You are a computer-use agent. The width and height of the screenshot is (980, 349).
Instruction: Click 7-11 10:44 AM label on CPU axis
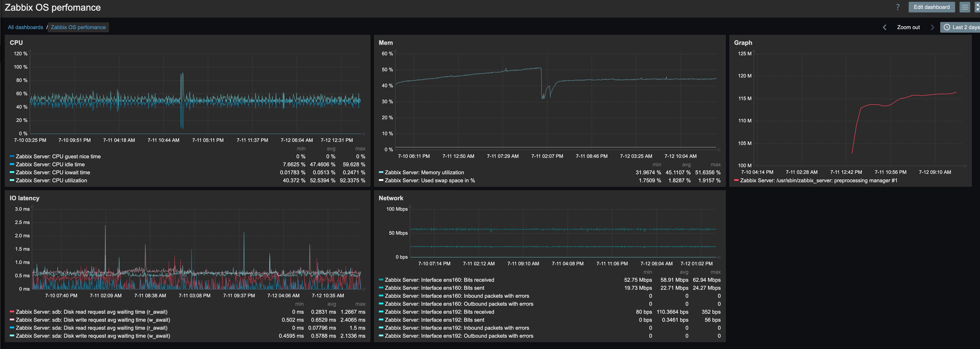click(163, 140)
